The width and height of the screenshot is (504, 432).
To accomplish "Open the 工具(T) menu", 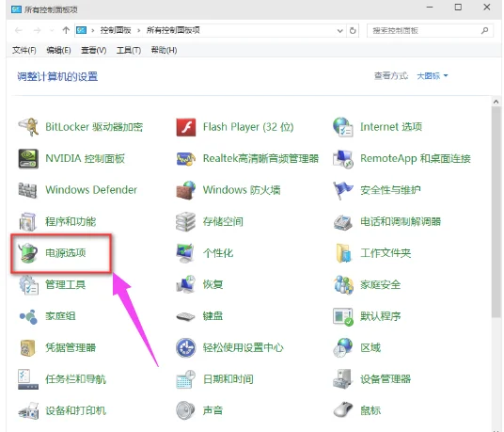I will (x=129, y=50).
